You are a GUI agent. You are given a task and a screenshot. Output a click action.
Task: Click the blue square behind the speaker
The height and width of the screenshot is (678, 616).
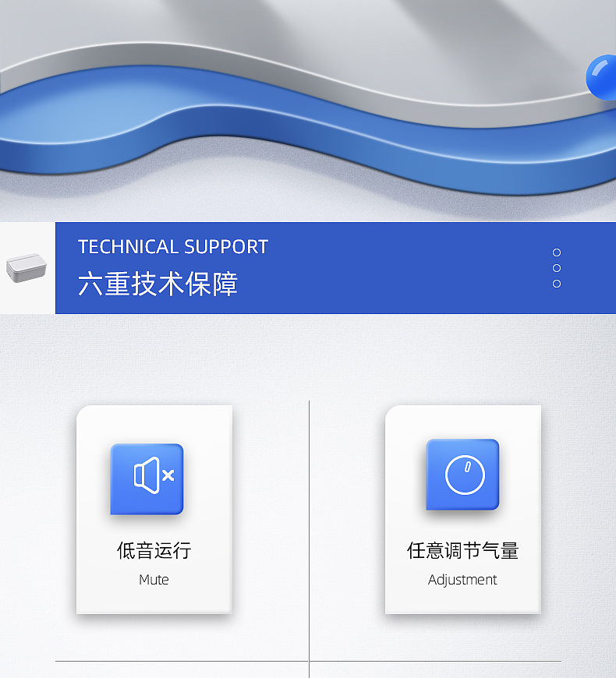pyautogui.click(x=147, y=479)
